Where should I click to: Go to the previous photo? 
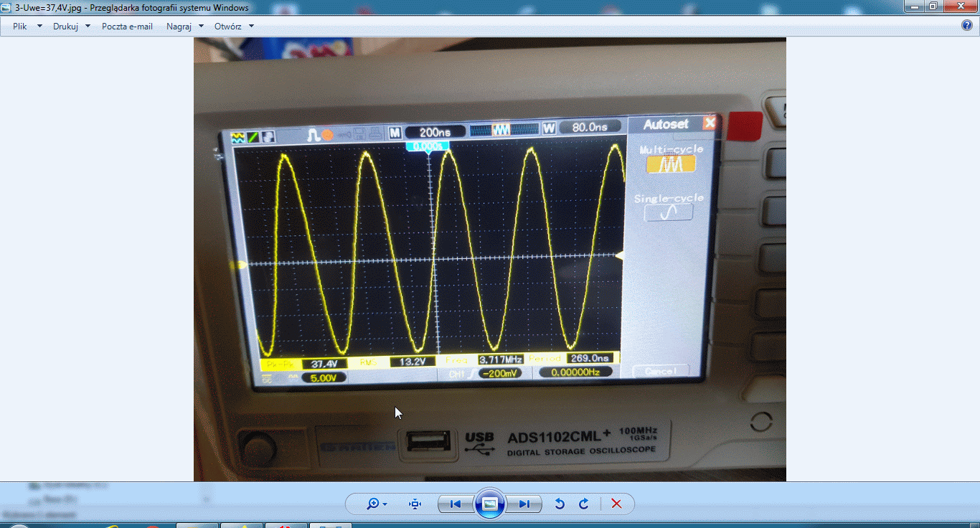455,504
